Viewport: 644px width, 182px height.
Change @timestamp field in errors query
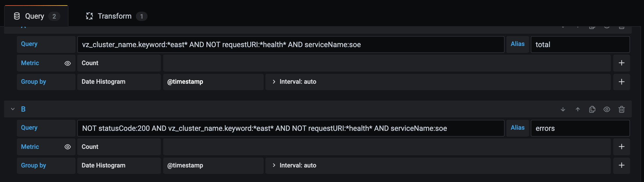click(x=213, y=165)
